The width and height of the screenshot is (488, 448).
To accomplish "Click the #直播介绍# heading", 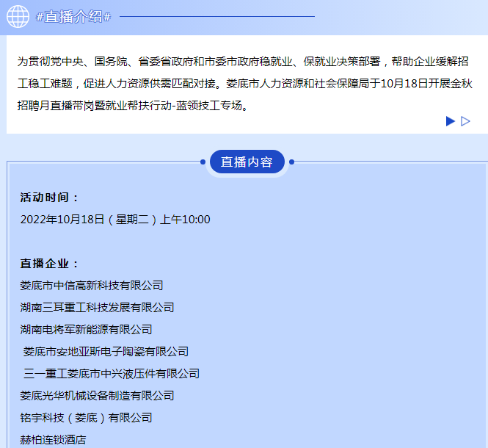I will (73, 16).
